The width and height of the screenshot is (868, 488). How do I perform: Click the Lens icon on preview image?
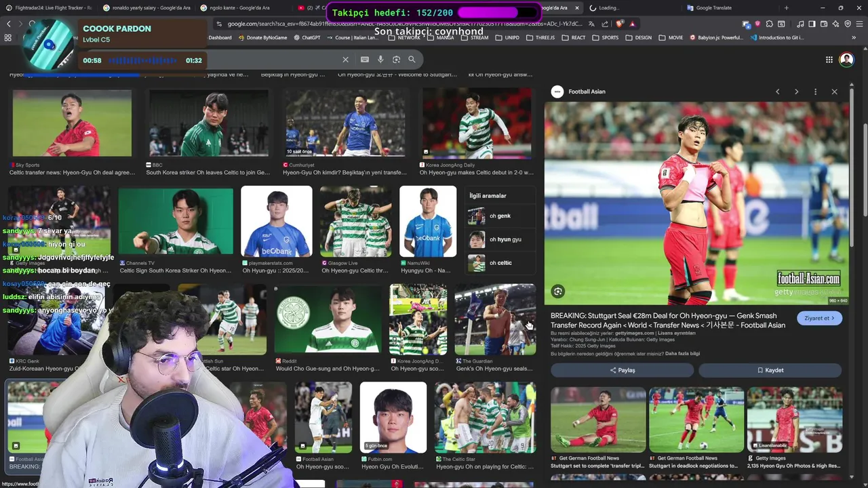pyautogui.click(x=558, y=291)
